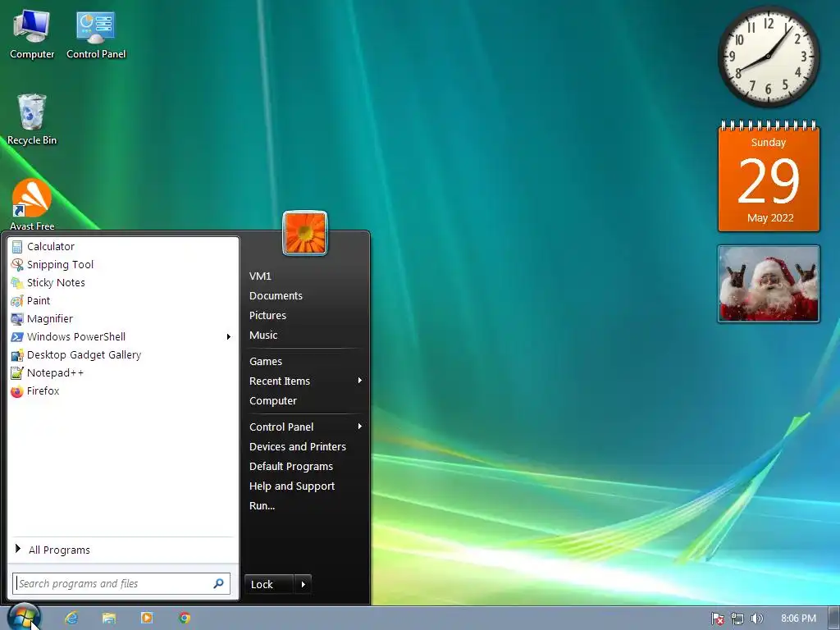Click the search magnifier icon
Viewport: 840px width, 630px height.
tap(218, 583)
